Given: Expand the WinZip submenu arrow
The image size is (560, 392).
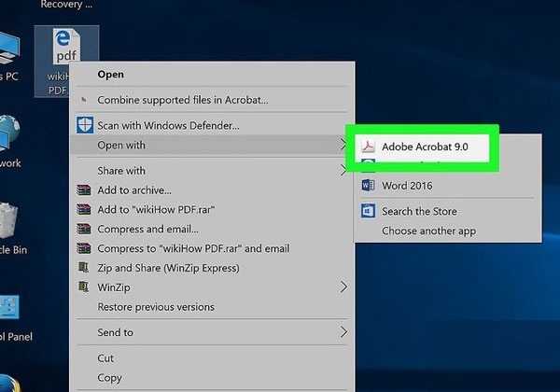Looking at the screenshot, I should 343,287.
